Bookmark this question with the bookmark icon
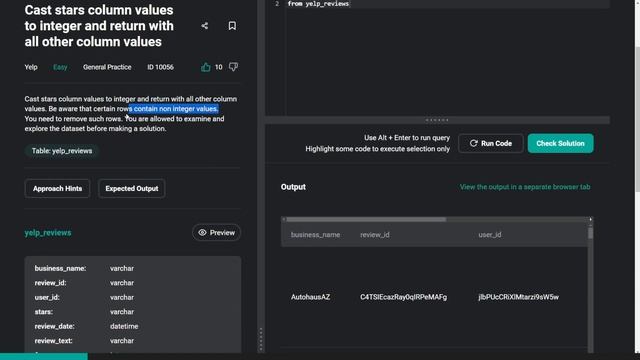This screenshot has height=360, width=640. (x=232, y=26)
